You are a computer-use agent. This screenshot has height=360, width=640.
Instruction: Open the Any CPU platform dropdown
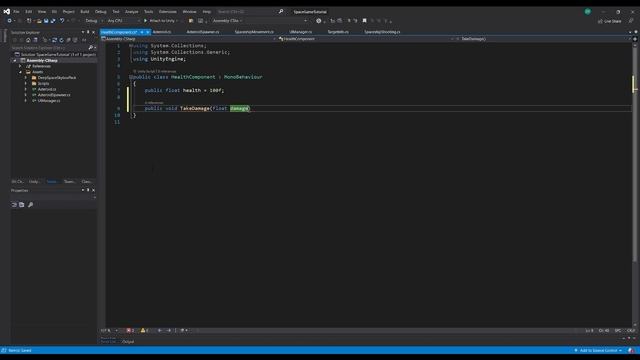(123, 20)
